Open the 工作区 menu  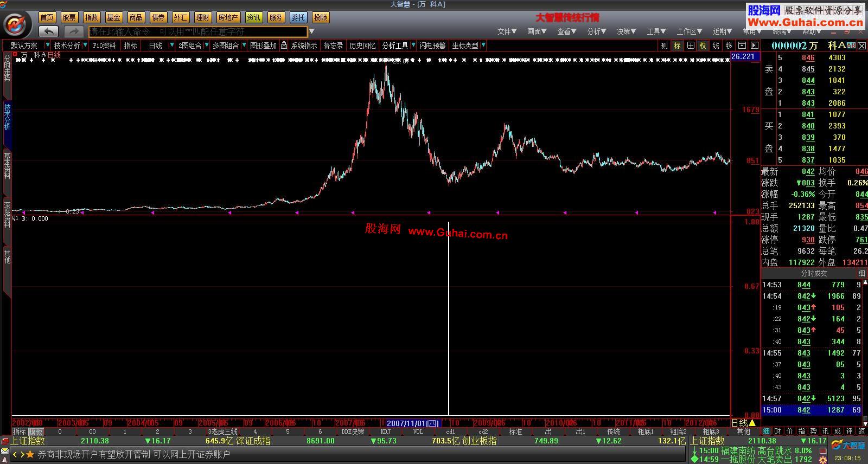point(690,31)
